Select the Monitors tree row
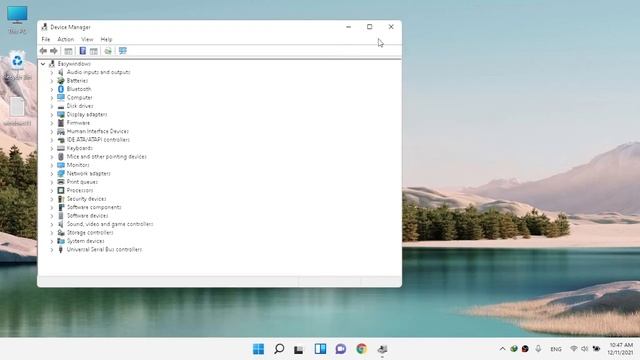The width and height of the screenshot is (640, 360). [73, 165]
